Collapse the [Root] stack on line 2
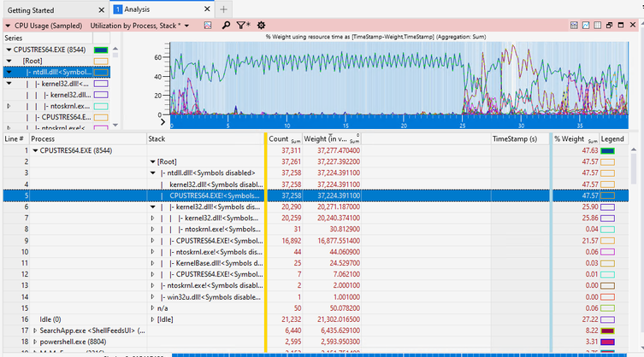The height and width of the screenshot is (357, 644). point(153,161)
